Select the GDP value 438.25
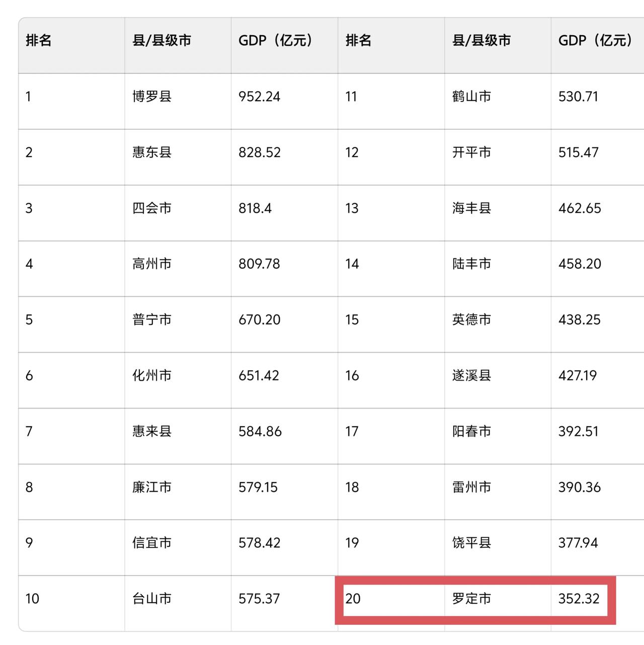 (x=580, y=319)
